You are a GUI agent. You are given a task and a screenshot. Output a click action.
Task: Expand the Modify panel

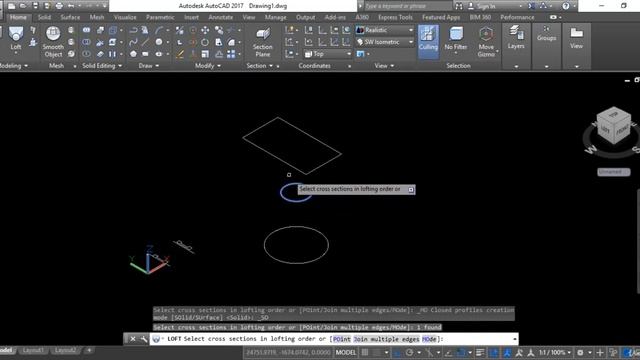click(x=208, y=66)
